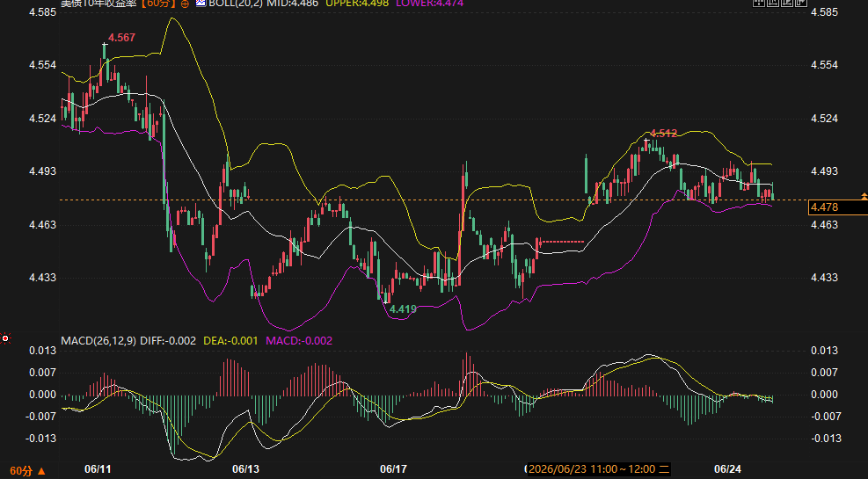
Task: Click the 4.567 high price marker
Action: 121,38
